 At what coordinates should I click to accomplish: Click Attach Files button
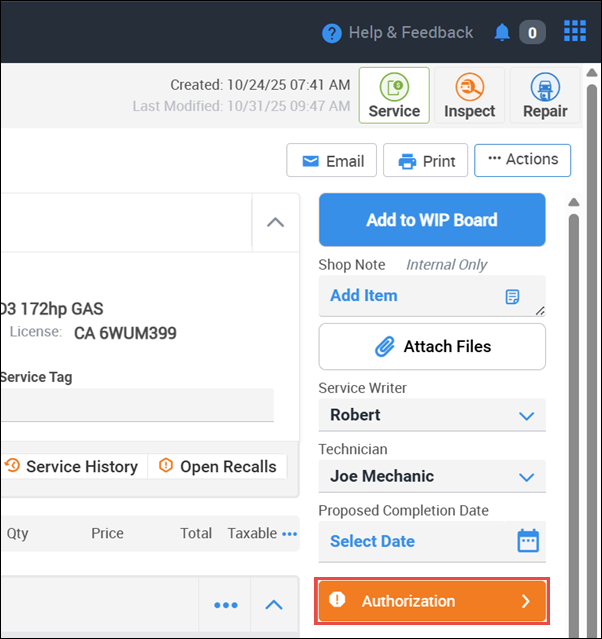pos(432,347)
